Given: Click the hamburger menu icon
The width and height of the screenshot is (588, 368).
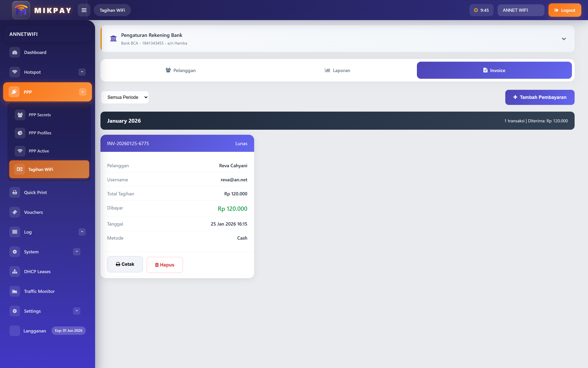Looking at the screenshot, I should coord(84,10).
